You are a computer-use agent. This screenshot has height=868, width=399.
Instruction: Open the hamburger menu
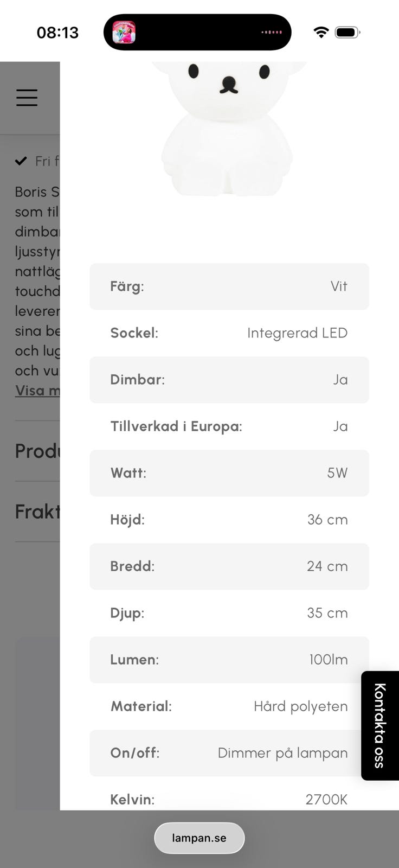click(27, 98)
